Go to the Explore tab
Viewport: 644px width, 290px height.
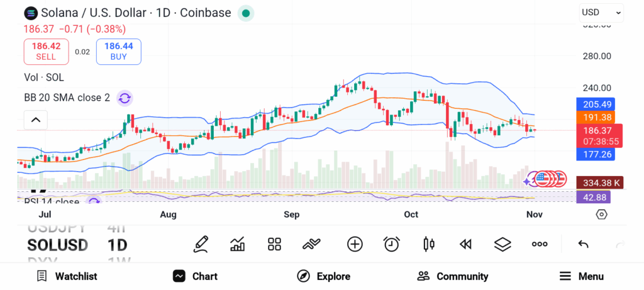(x=323, y=276)
